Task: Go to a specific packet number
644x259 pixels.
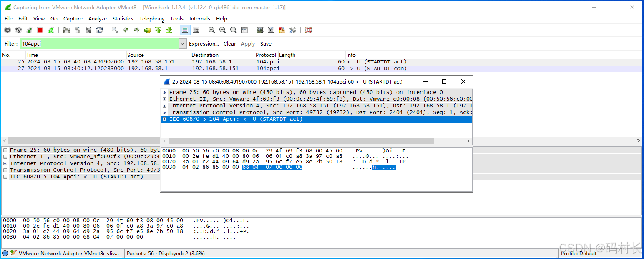Action: [x=148, y=30]
